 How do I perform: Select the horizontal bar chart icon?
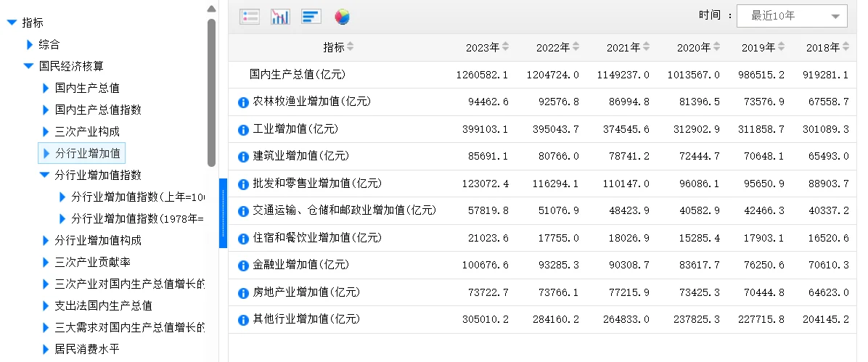pyautogui.click(x=311, y=17)
